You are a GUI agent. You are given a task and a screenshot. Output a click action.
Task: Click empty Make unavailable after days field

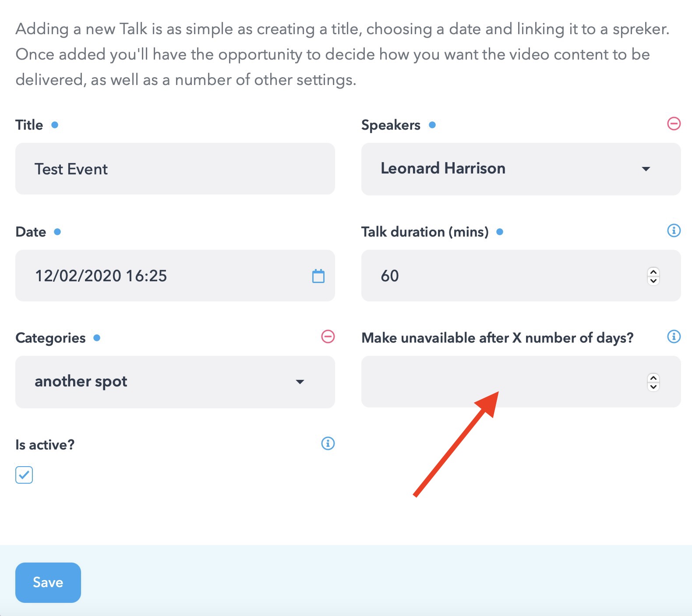[x=521, y=382]
